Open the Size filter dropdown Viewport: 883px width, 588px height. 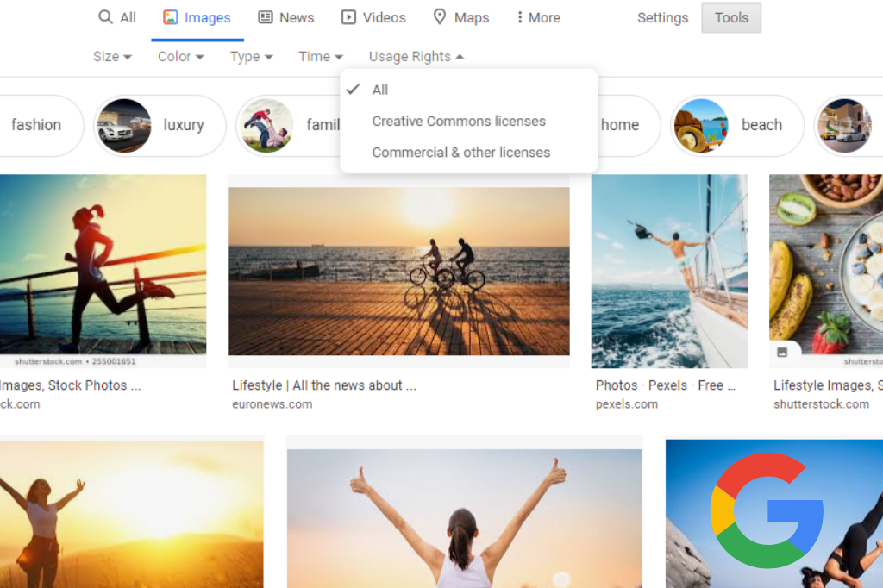click(110, 56)
